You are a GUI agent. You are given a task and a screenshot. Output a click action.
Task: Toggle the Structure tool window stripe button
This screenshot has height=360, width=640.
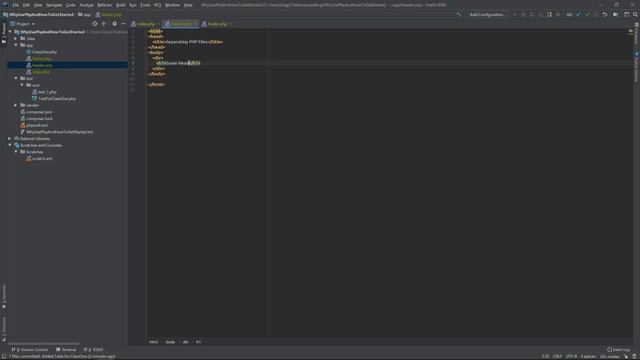[4, 329]
